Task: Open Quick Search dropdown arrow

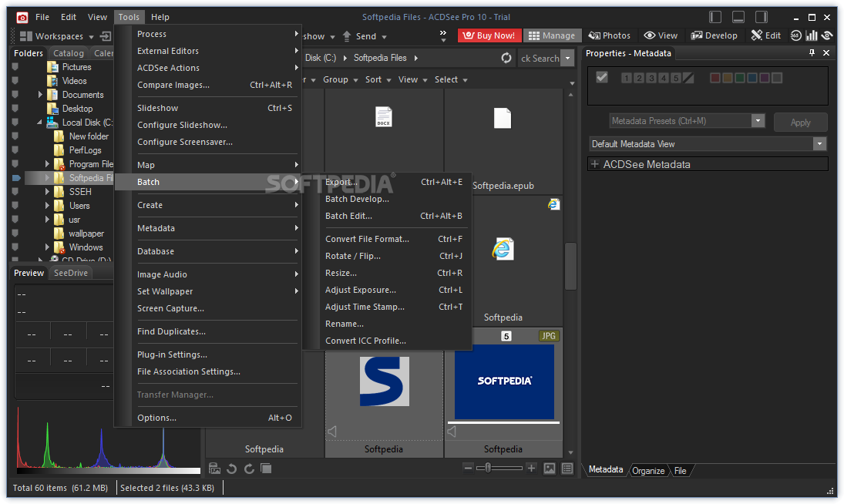Action: pyautogui.click(x=567, y=58)
